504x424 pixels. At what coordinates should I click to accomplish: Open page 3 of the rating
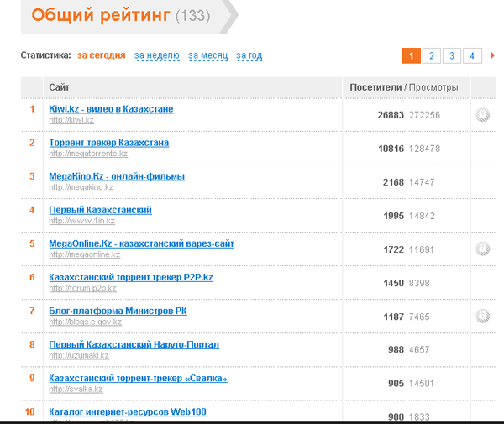(452, 56)
